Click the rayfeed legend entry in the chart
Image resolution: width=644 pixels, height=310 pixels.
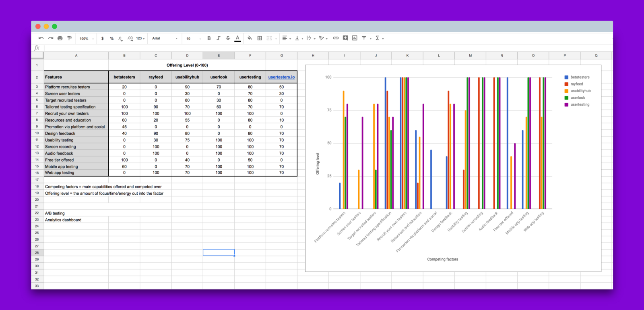(x=574, y=84)
